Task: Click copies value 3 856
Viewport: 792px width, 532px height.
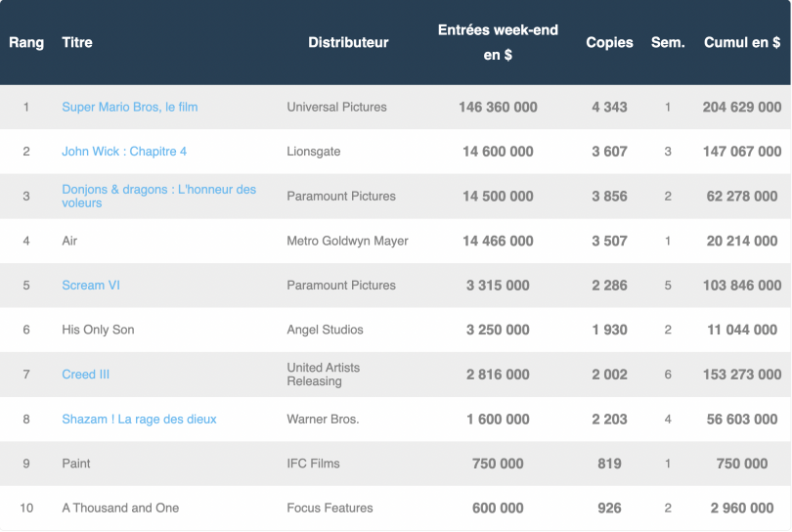Action: click(610, 196)
